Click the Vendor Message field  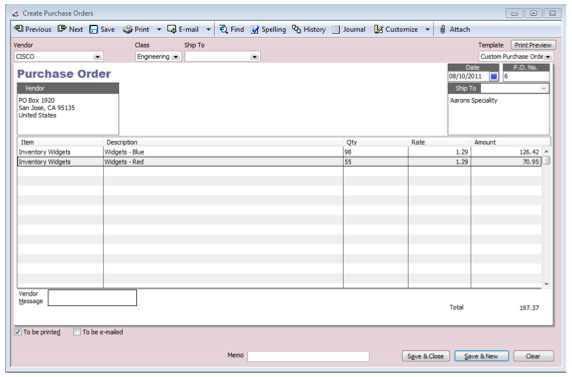tap(93, 298)
